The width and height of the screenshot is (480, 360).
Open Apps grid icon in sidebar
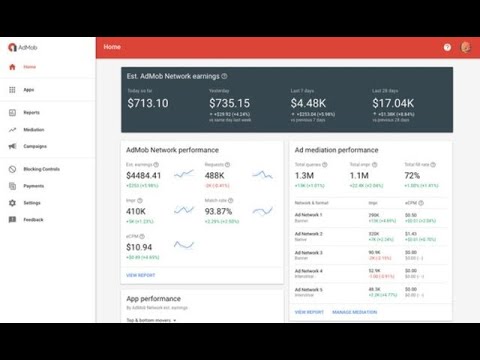point(12,90)
